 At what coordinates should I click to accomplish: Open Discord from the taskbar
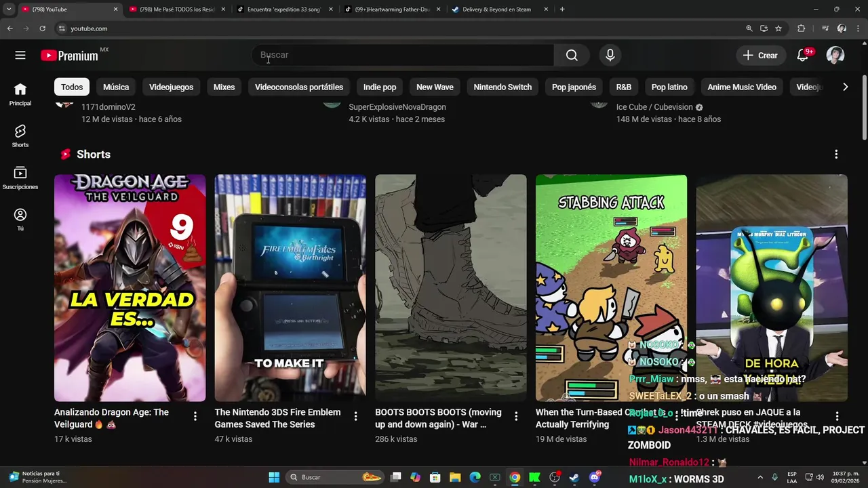(x=595, y=477)
